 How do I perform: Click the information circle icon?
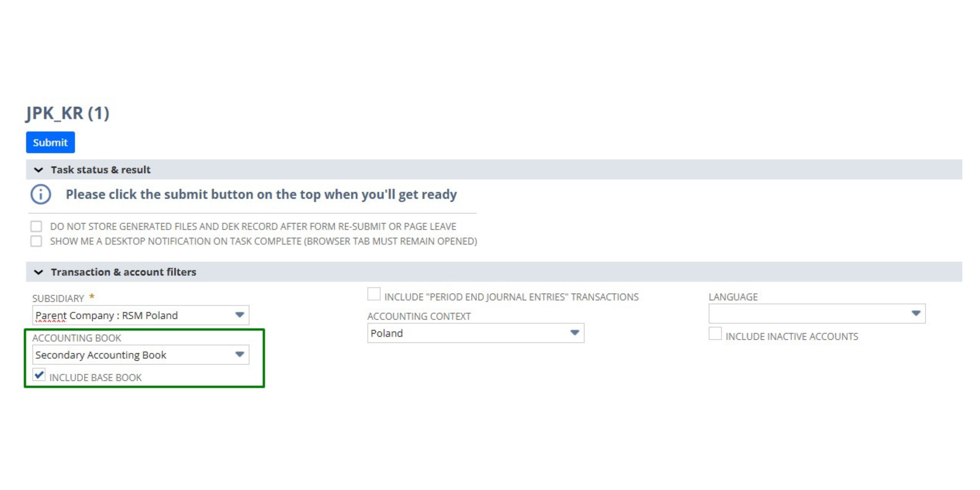point(41,194)
